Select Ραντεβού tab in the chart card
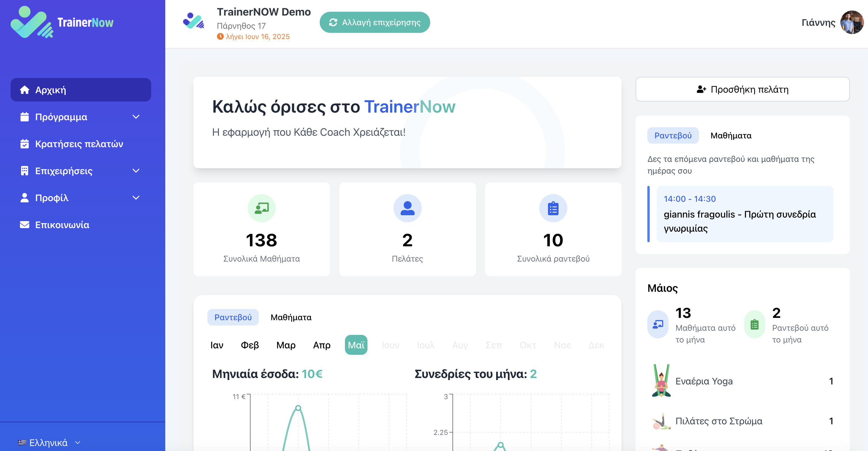Image resolution: width=868 pixels, height=451 pixels. [x=233, y=317]
